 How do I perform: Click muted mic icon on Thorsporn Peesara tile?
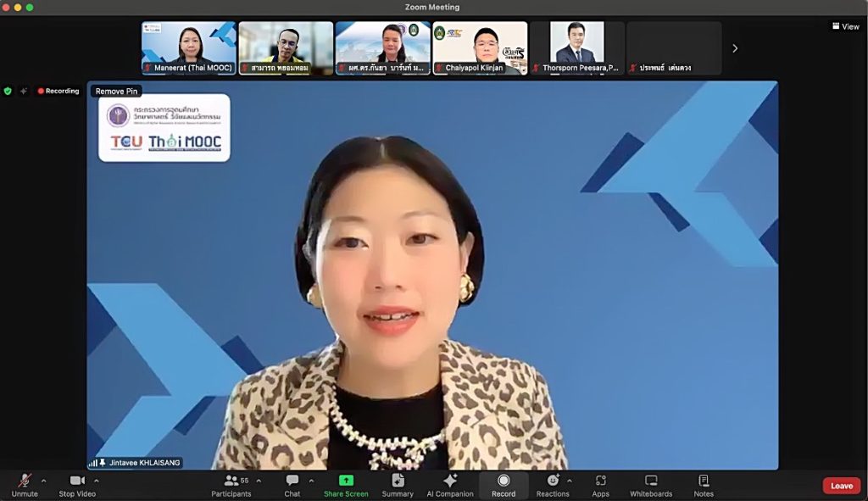[x=536, y=68]
